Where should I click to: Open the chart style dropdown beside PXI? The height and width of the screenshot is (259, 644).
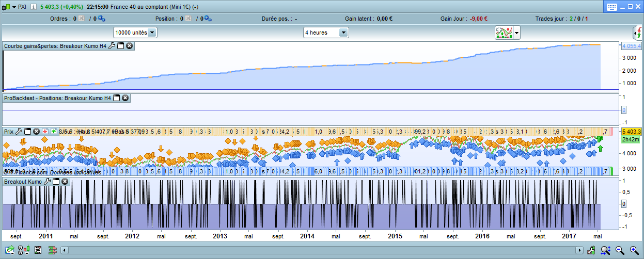click(x=14, y=7)
